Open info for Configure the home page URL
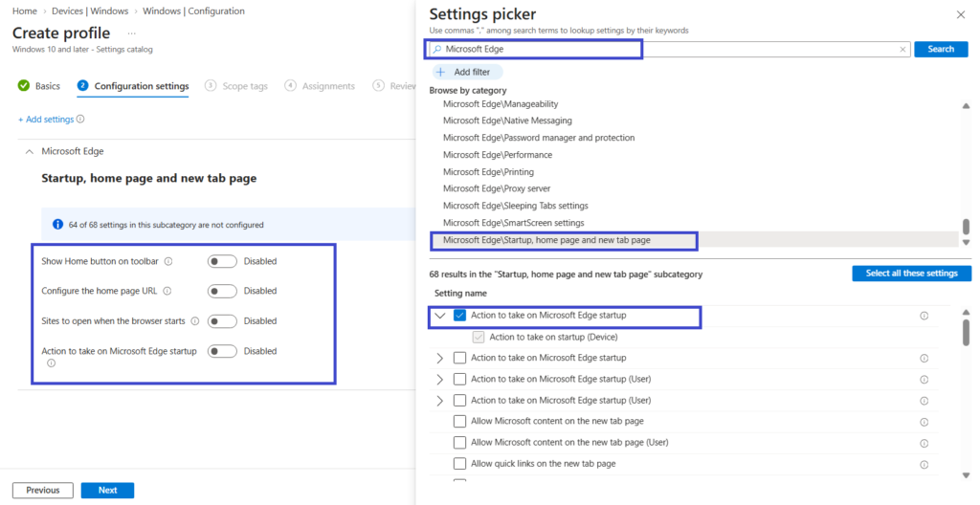Viewport: 980px width, 505px height. click(167, 291)
